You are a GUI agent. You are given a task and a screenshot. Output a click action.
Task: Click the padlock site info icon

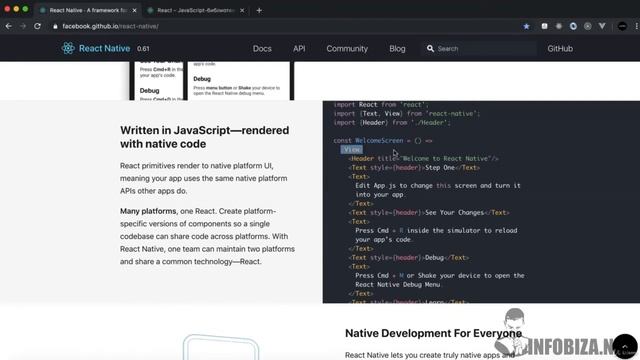click(55, 26)
